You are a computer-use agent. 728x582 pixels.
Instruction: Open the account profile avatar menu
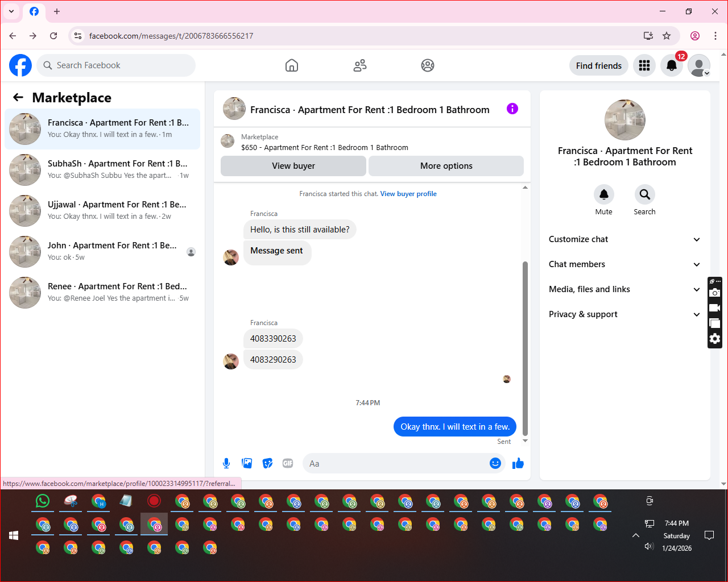click(x=699, y=65)
